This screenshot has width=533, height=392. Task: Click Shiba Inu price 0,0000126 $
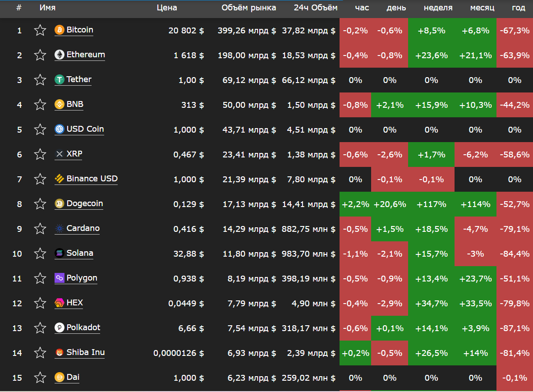pos(179,353)
